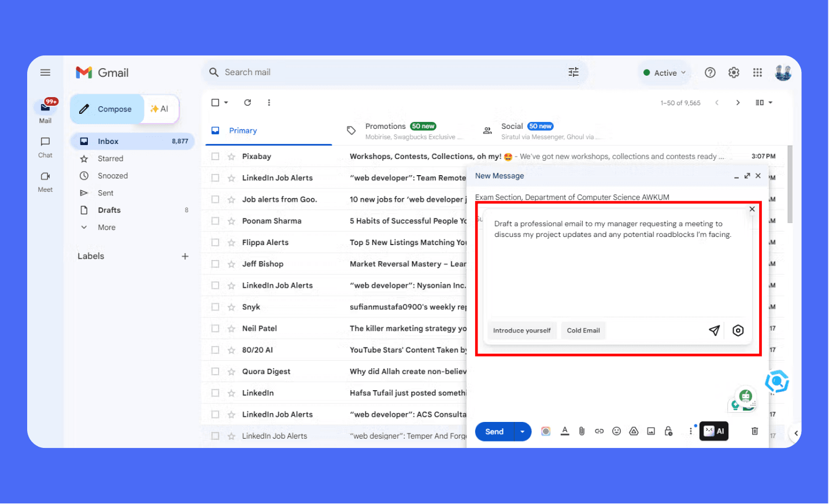829x504 pixels.
Task: Click the AI button next to Compose
Action: point(160,109)
